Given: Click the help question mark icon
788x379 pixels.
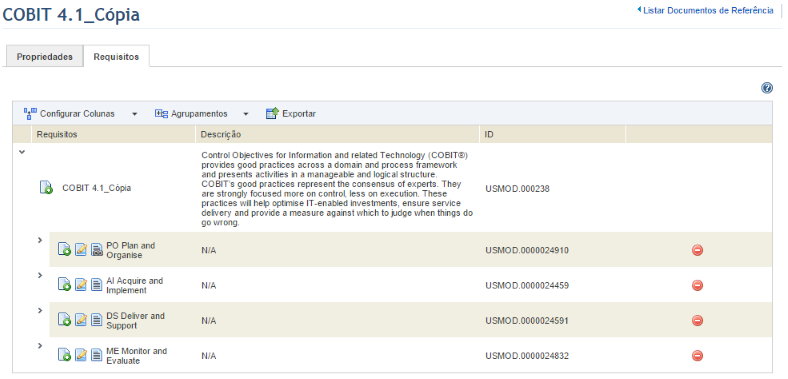Looking at the screenshot, I should 766,88.
